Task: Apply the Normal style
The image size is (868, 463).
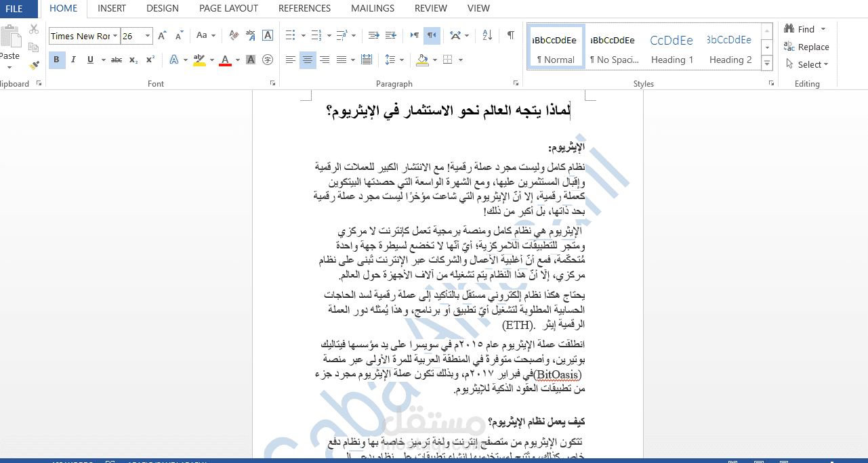Action: [555, 47]
